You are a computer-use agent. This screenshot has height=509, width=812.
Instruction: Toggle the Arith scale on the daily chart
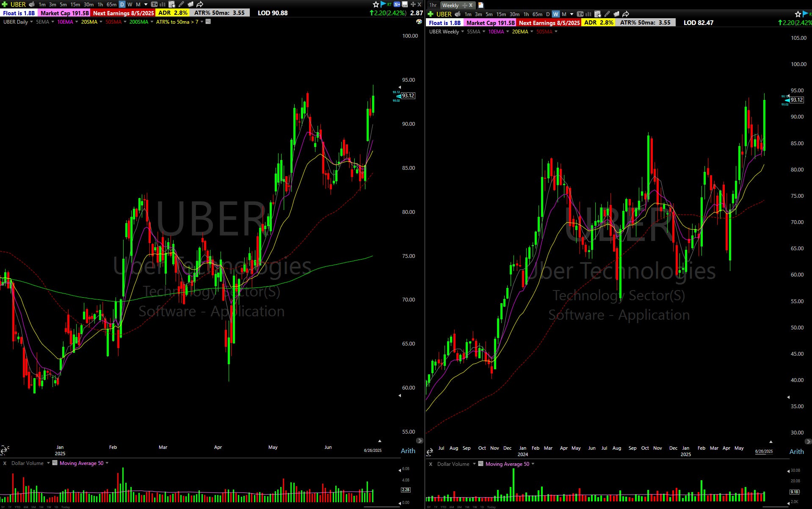coord(408,451)
